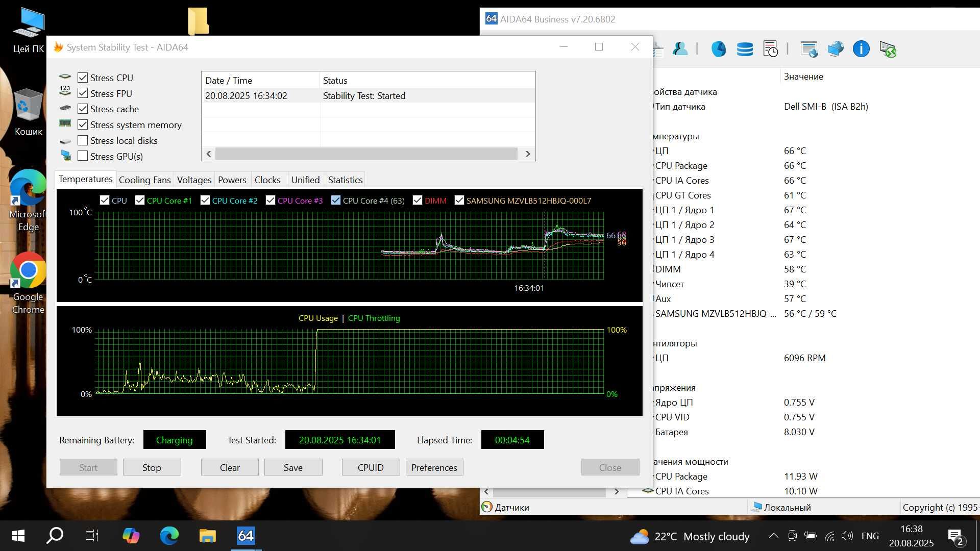Click right arrow of log list scrollbar
This screenshot has height=551, width=980.
[528, 154]
